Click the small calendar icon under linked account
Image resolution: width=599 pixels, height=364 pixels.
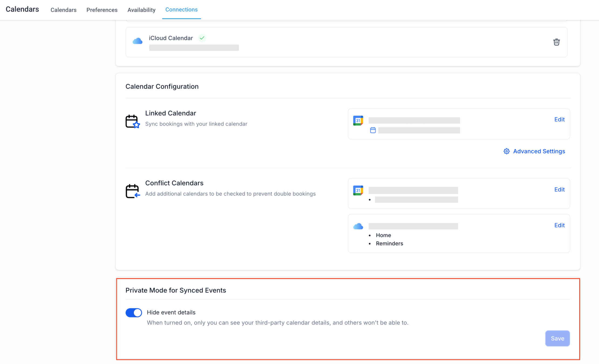373,130
